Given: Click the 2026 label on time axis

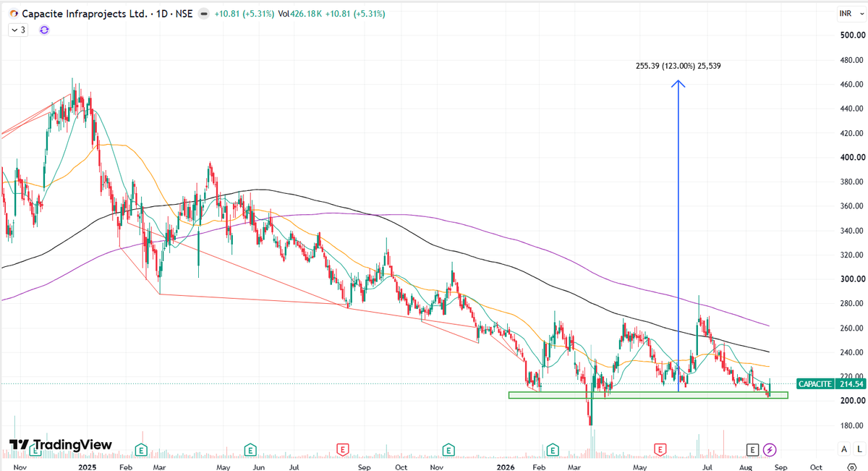Looking at the screenshot, I should coord(504,468).
